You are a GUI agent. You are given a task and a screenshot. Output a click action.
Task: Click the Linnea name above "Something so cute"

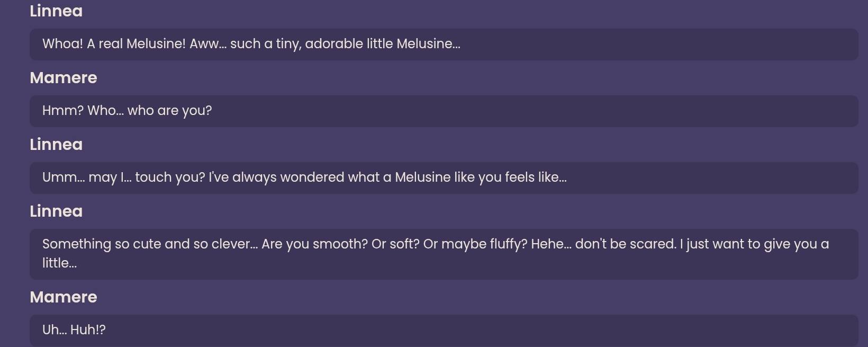tap(56, 211)
